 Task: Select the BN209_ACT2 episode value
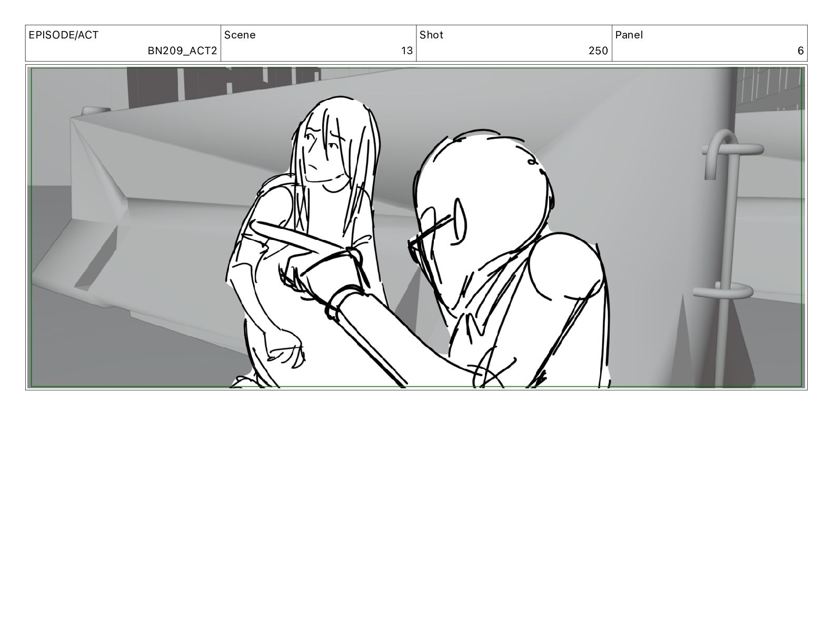182,51
